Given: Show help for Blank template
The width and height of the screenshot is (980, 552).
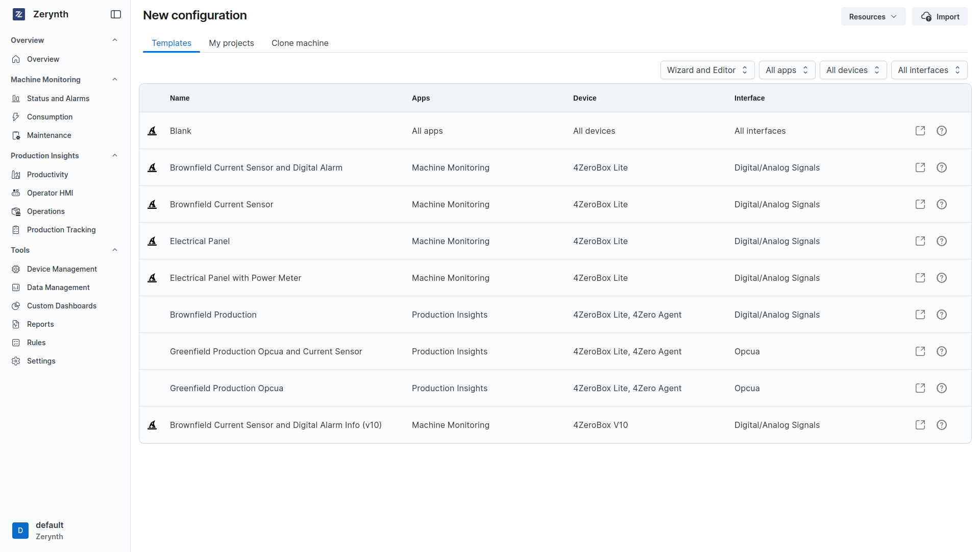Looking at the screenshot, I should click(942, 131).
